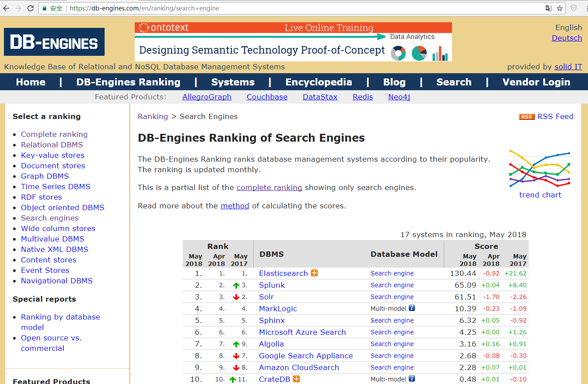
Task: Open the DB-Engines Ranking menu item
Action: 128,82
